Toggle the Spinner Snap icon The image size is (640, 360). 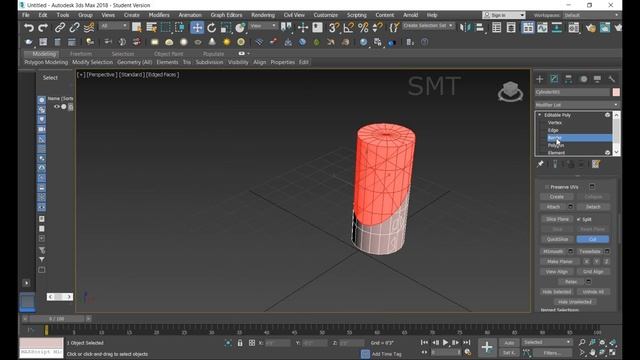[x=378, y=27]
